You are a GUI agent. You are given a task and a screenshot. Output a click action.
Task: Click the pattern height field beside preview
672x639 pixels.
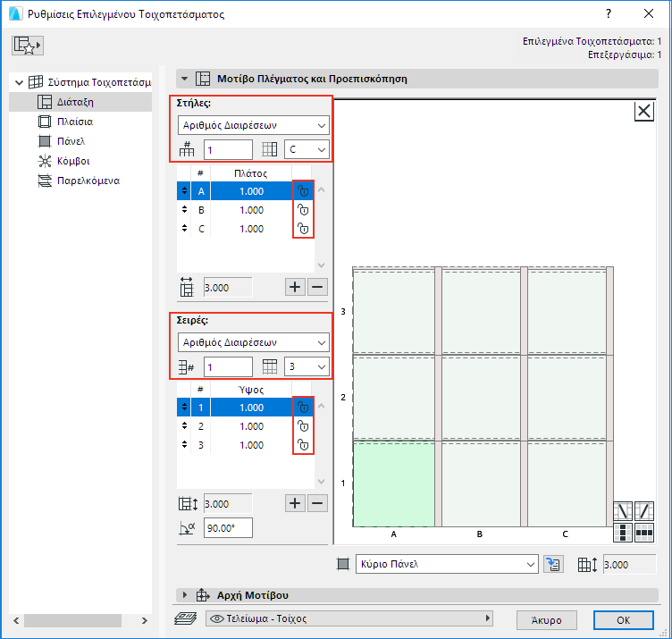click(x=629, y=565)
